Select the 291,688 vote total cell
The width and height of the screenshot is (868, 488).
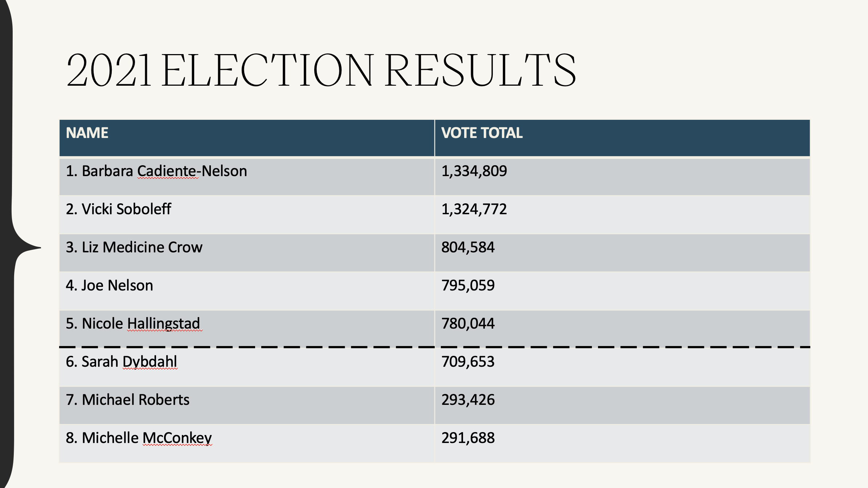coord(468,438)
